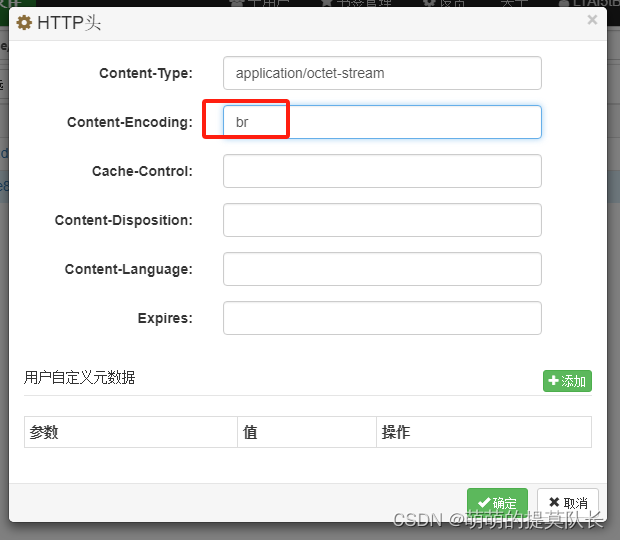Click the Content-Type input field

[382, 73]
